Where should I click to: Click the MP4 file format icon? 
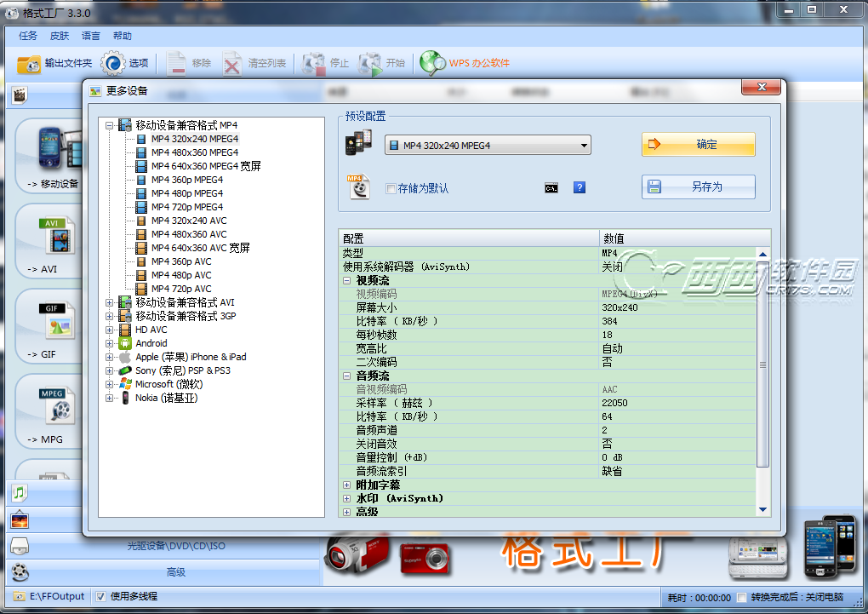click(x=359, y=187)
